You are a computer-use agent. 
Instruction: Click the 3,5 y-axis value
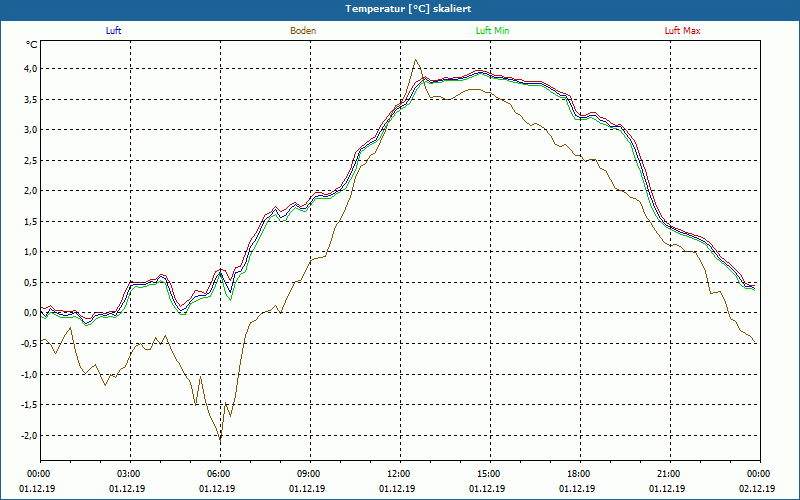click(x=30, y=99)
